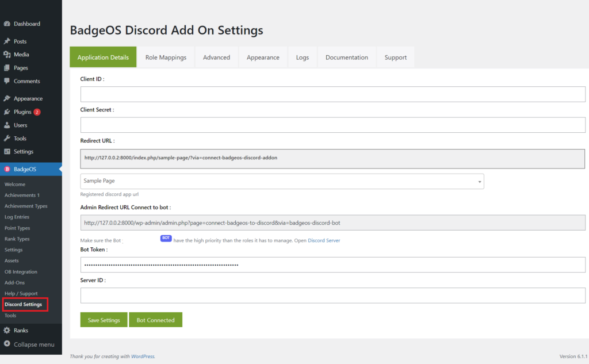Collapse the admin sidebar menu

[x=29, y=344]
